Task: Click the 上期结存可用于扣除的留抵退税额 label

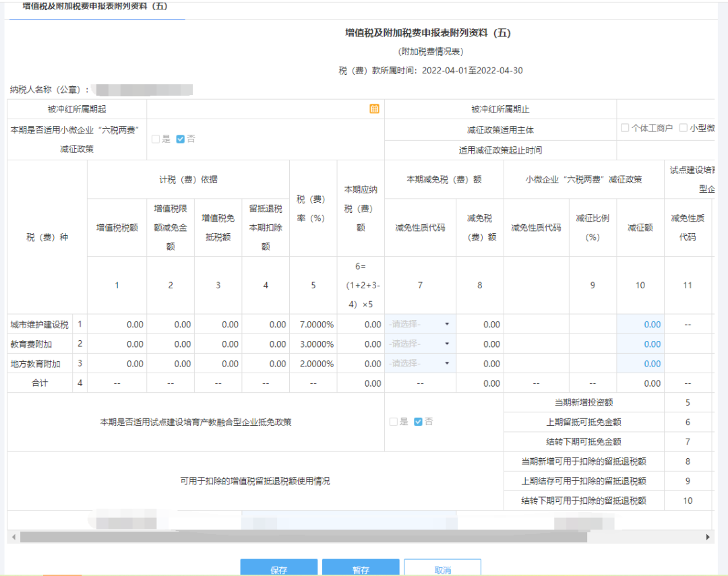Action: [x=584, y=481]
